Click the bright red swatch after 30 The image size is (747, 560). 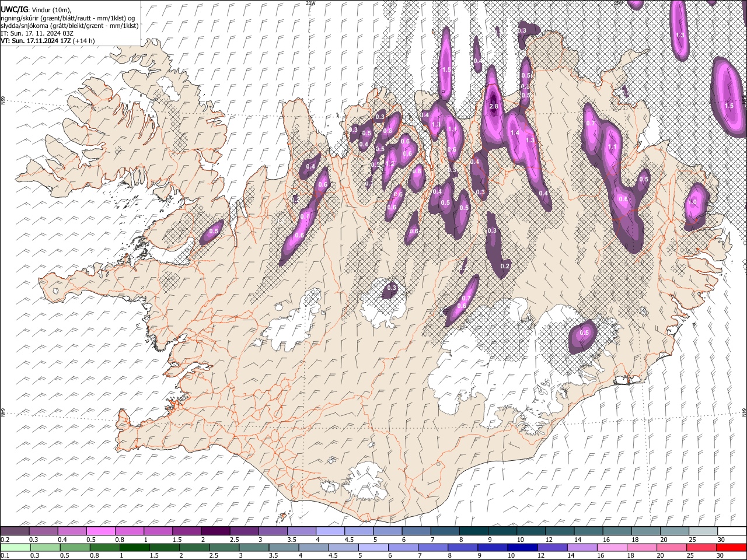click(x=731, y=547)
